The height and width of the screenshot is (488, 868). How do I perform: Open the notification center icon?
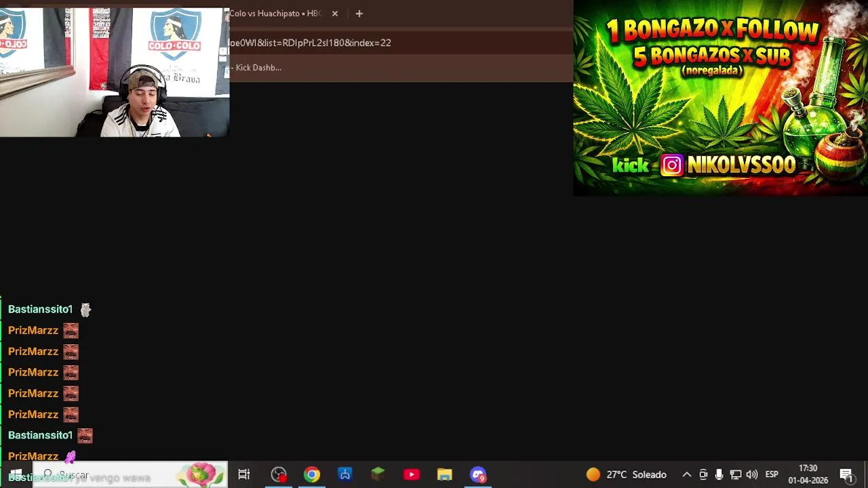tap(846, 474)
